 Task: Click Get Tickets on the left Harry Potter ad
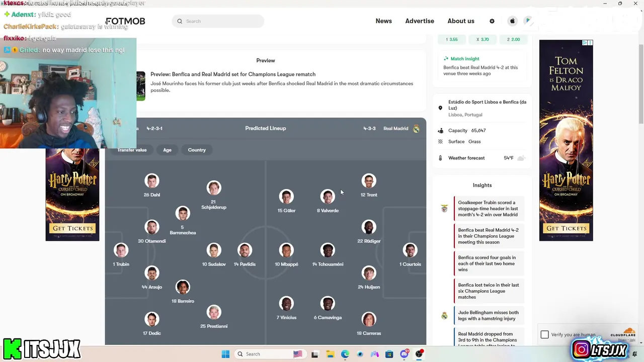click(x=72, y=228)
